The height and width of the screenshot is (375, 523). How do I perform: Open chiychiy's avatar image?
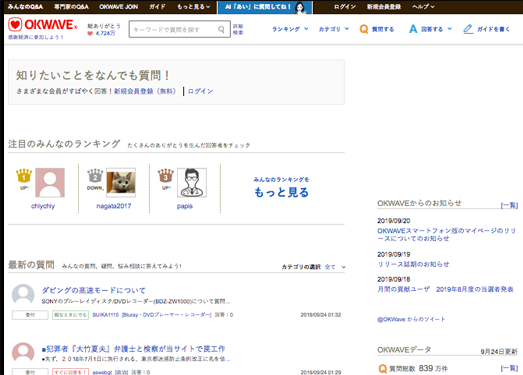50,182
